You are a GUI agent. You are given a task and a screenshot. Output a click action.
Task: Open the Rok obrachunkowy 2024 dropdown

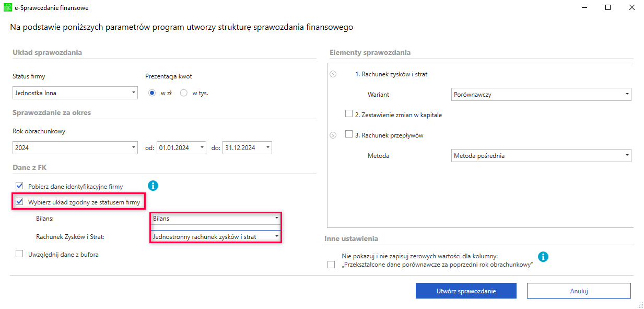[x=75, y=148]
